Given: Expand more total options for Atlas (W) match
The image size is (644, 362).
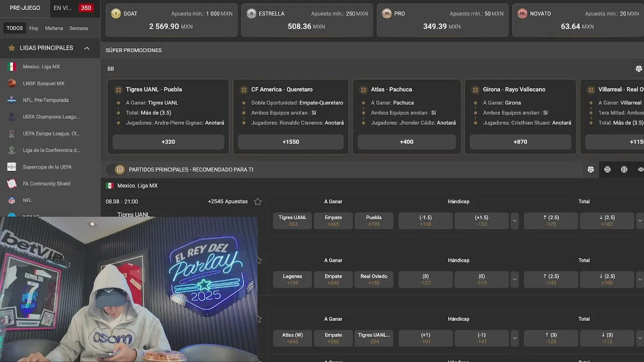Looking at the screenshot, I should pos(640,338).
